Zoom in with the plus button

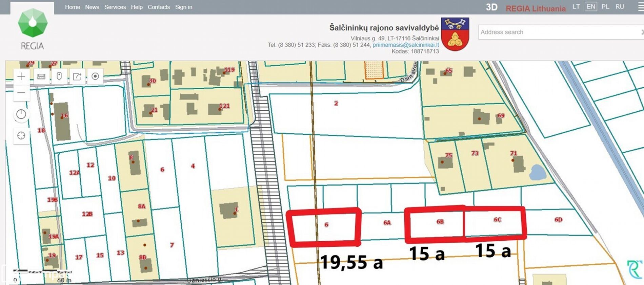21,76
